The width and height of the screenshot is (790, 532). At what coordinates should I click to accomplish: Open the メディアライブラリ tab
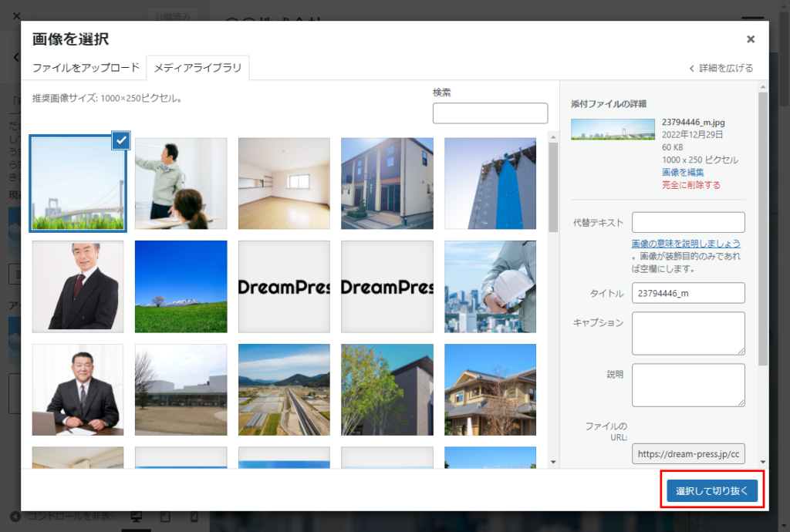(197, 68)
